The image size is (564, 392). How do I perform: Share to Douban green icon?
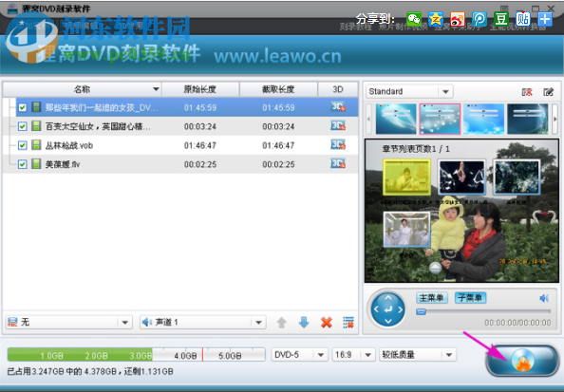pyautogui.click(x=501, y=19)
